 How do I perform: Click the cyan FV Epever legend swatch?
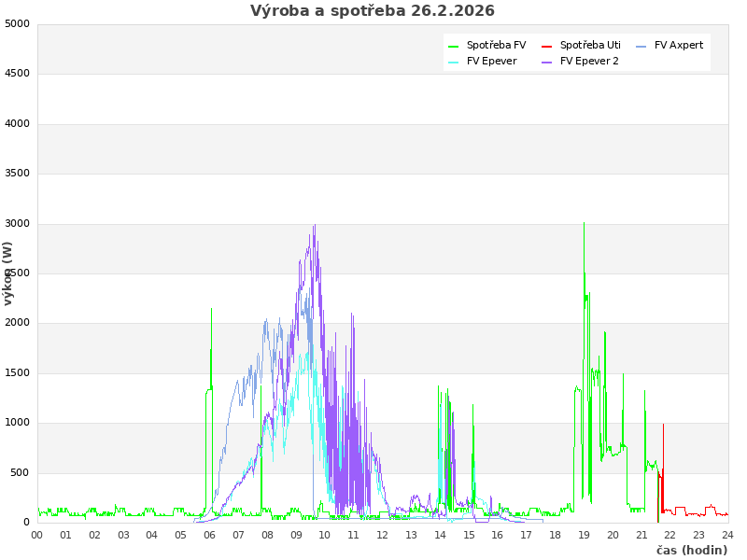(454, 62)
